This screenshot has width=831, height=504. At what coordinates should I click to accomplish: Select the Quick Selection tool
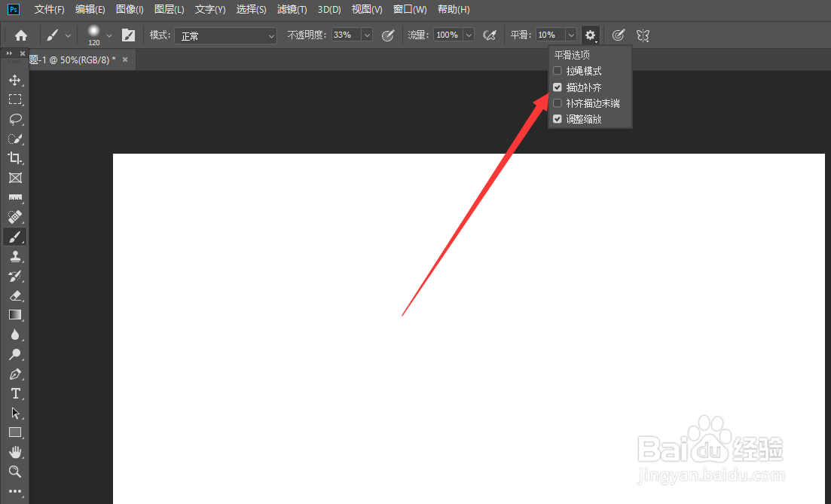pos(15,139)
